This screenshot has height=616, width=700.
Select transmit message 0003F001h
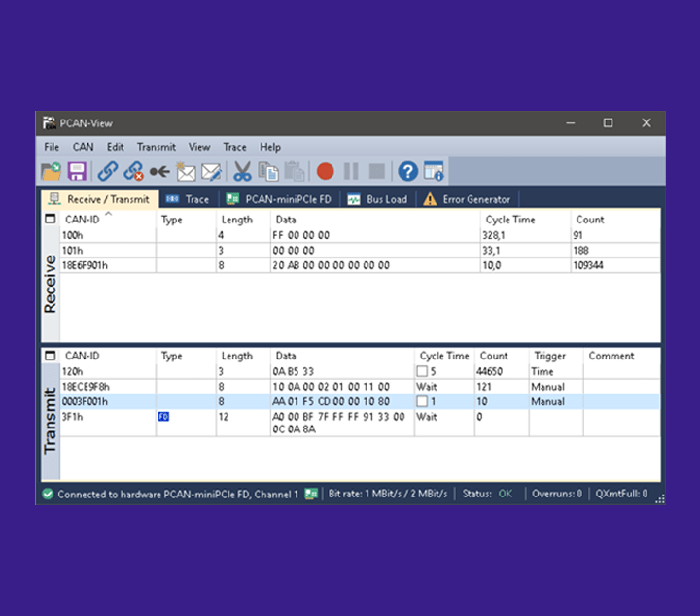coord(360,401)
